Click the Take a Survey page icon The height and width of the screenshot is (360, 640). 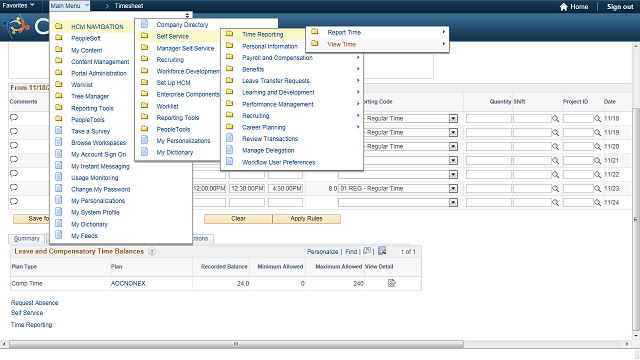tap(59, 131)
